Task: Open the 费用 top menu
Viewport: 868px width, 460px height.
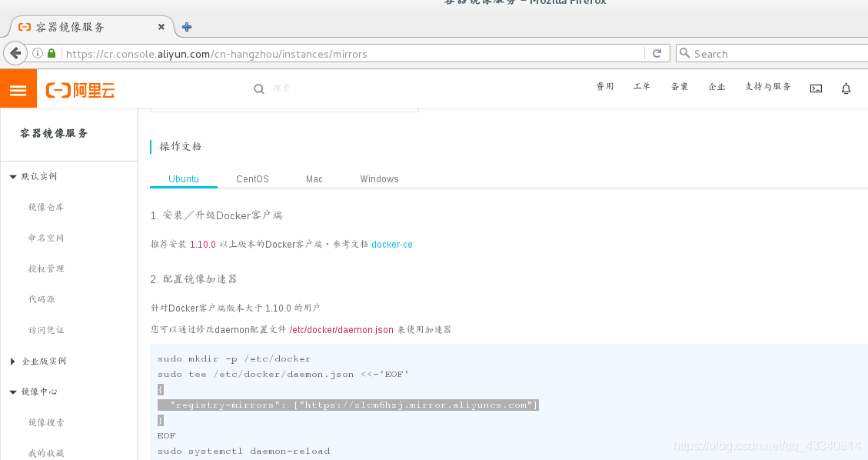Action: coord(605,86)
